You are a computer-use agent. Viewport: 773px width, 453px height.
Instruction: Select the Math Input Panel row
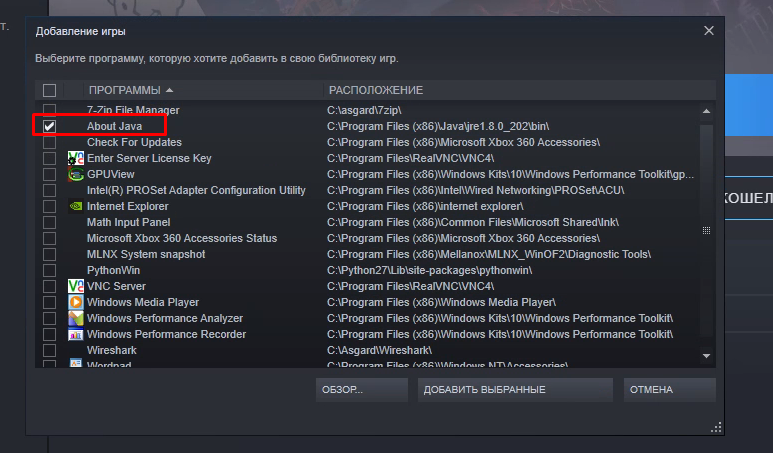click(128, 222)
